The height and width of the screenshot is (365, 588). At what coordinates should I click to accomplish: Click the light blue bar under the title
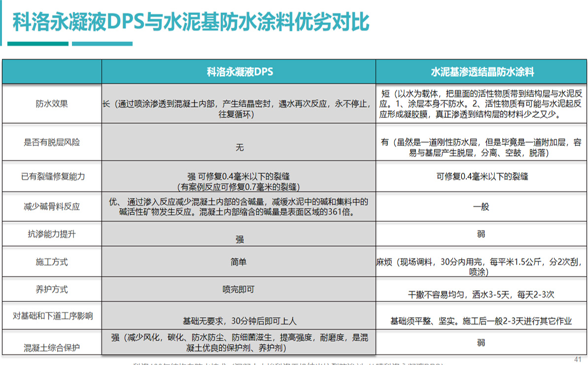pyautogui.click(x=102, y=44)
